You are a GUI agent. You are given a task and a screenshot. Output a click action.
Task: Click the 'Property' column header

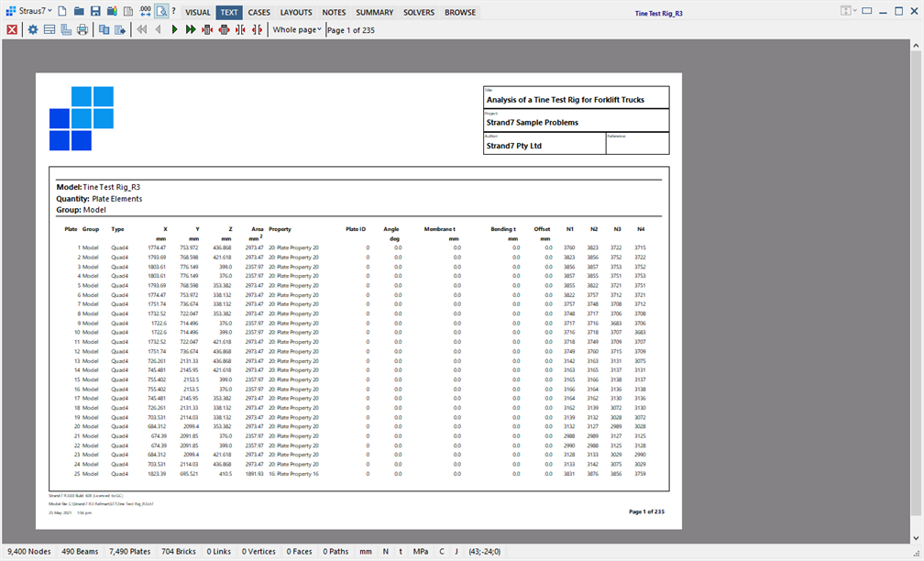[x=280, y=229]
